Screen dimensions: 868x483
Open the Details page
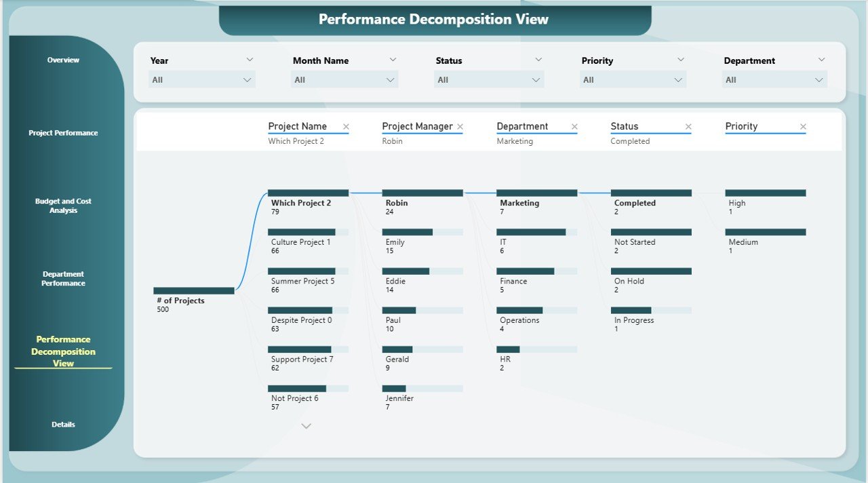pos(63,425)
